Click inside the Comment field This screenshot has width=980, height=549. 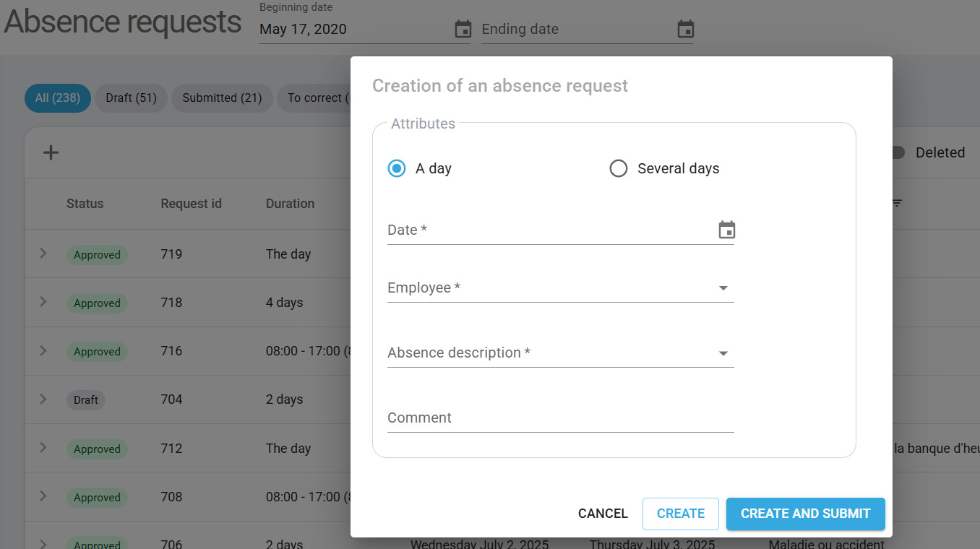tap(561, 418)
